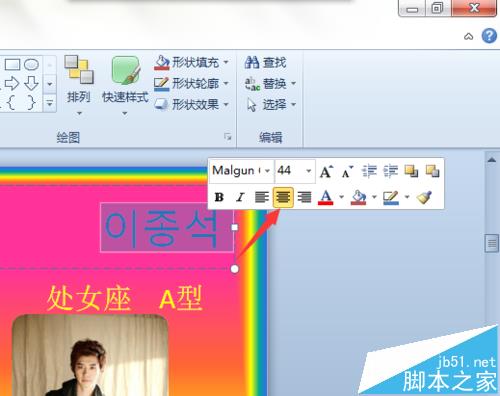Bring the selected object forward

pos(411,171)
